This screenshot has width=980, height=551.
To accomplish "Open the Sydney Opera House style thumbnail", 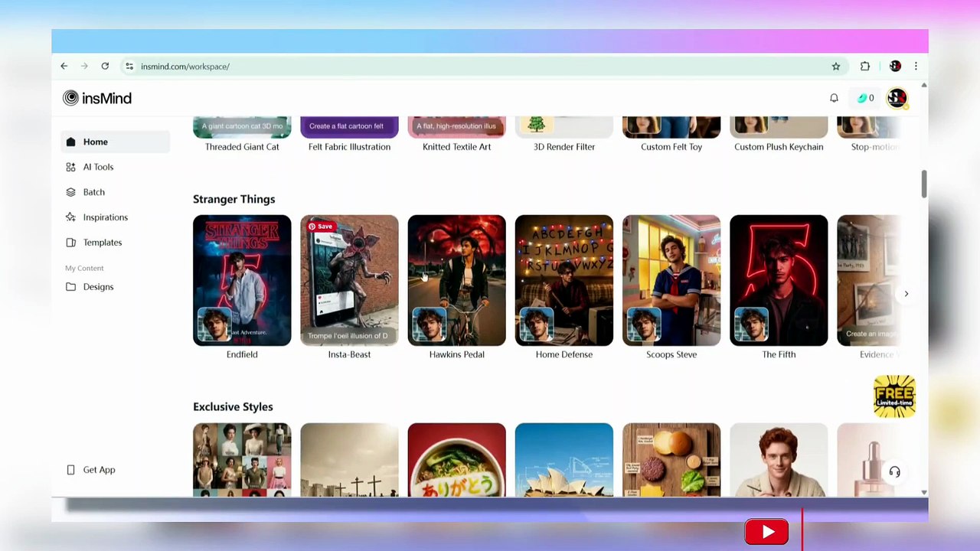I will (x=564, y=459).
